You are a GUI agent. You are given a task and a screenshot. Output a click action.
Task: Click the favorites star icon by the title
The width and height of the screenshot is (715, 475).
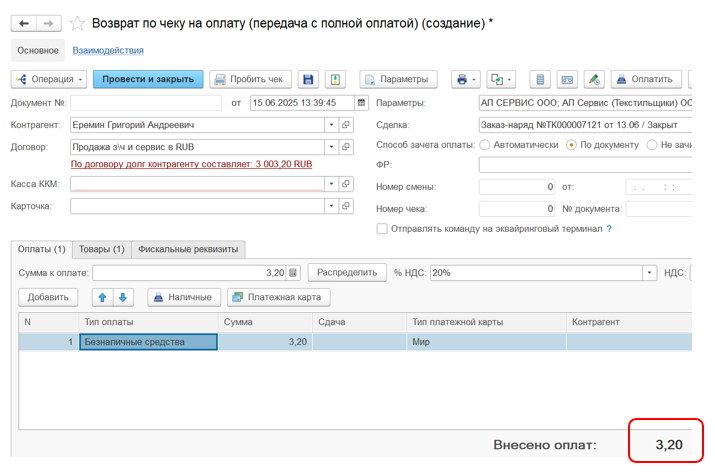point(77,23)
